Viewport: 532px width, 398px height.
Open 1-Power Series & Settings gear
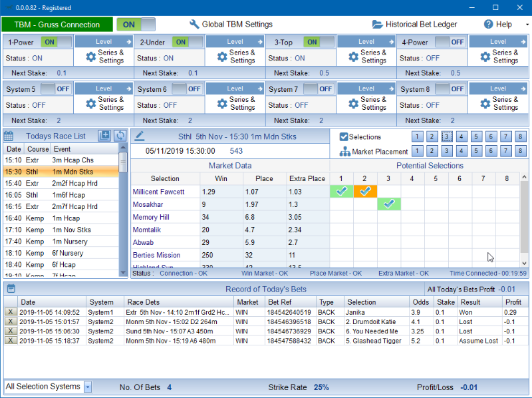pyautogui.click(x=91, y=57)
